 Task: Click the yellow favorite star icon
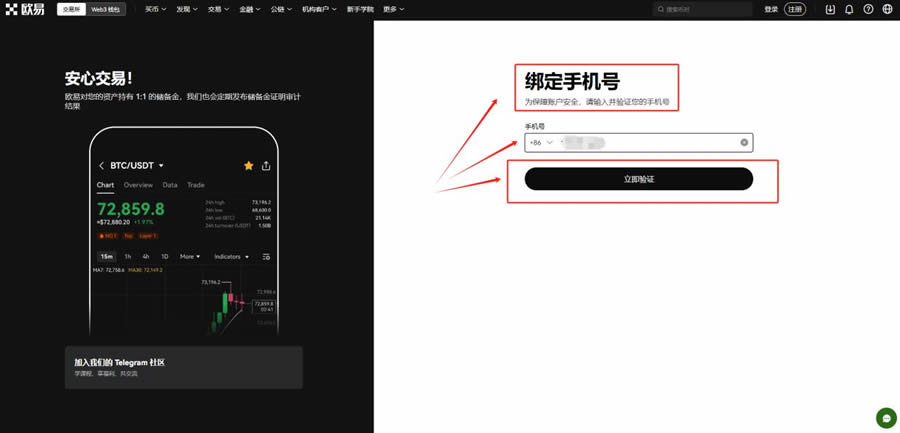tap(248, 165)
